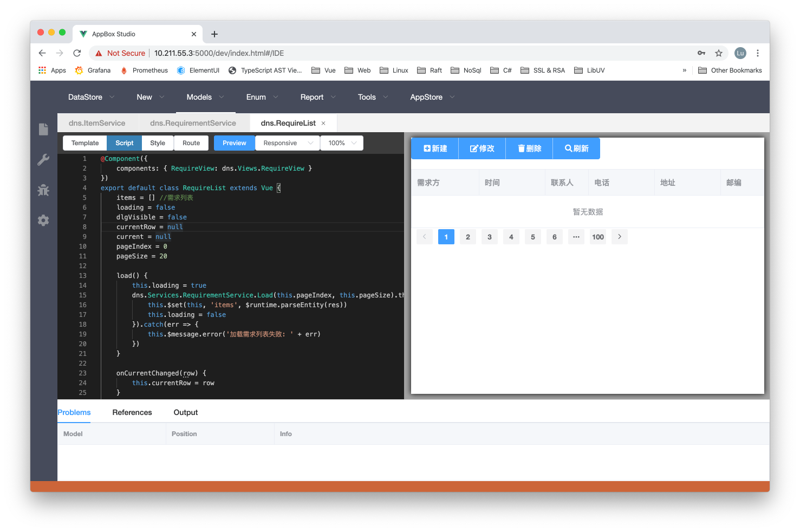800x532 pixels.
Task: Click the 修改 (edit) button
Action: 482,148
